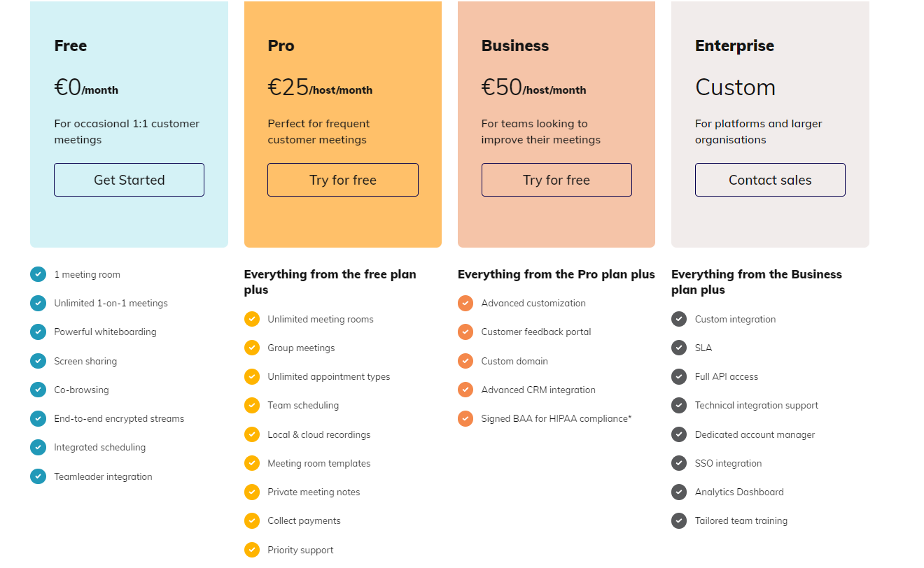Click the Contact sales button

pos(770,180)
